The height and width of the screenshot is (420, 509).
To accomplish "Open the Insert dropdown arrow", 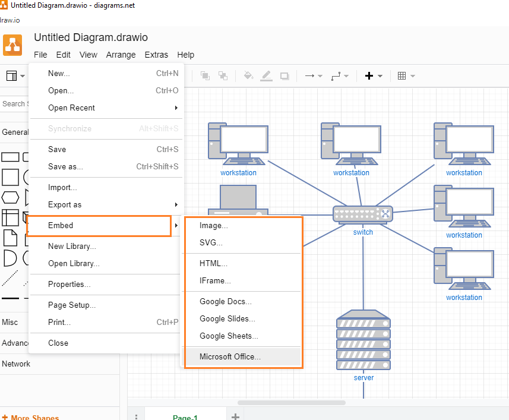I will point(380,76).
